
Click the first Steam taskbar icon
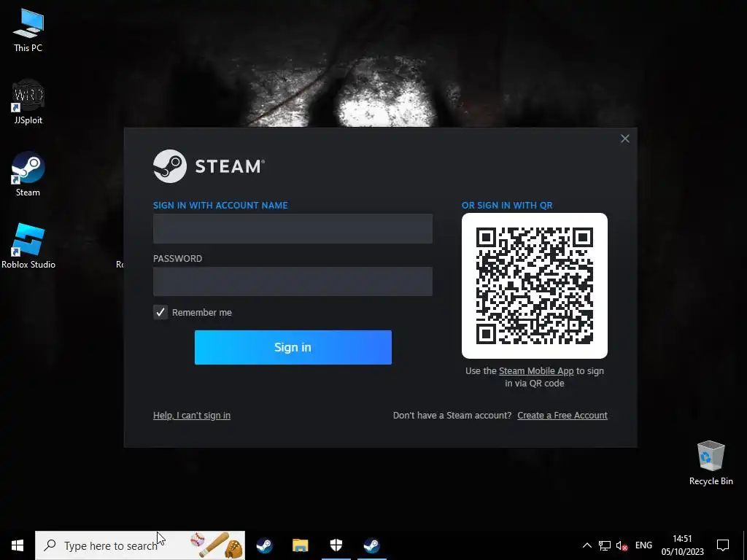point(264,545)
